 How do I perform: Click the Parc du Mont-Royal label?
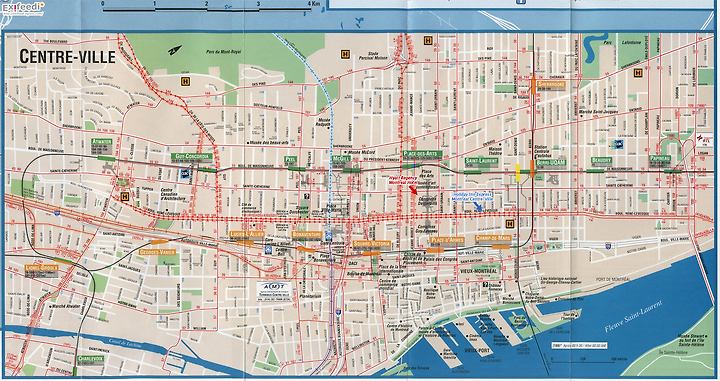point(223,51)
